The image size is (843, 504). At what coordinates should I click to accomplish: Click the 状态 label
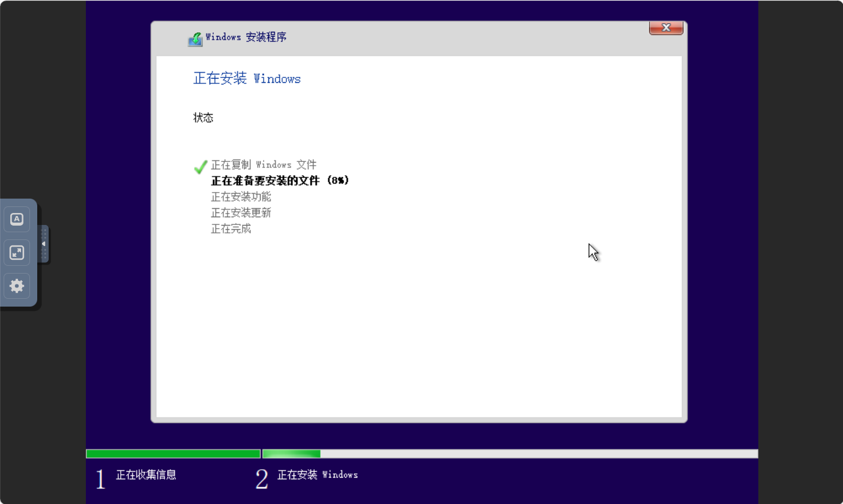203,118
